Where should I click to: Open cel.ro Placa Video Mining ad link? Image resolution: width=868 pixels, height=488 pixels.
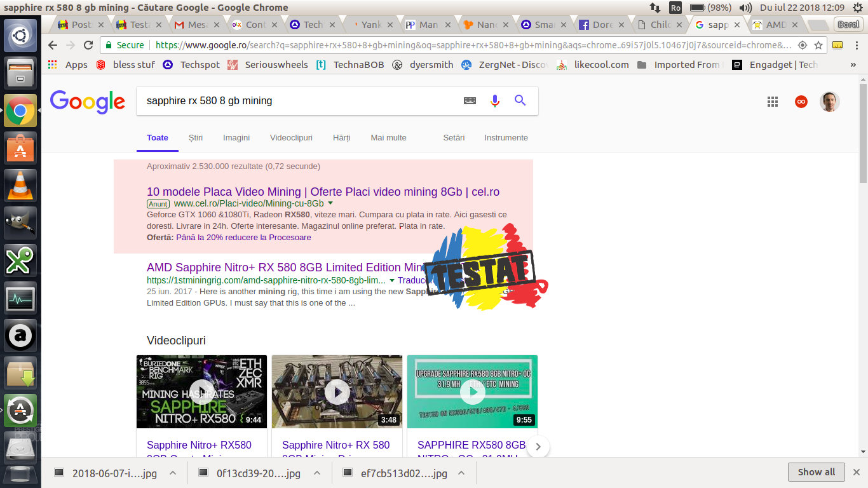click(x=323, y=192)
